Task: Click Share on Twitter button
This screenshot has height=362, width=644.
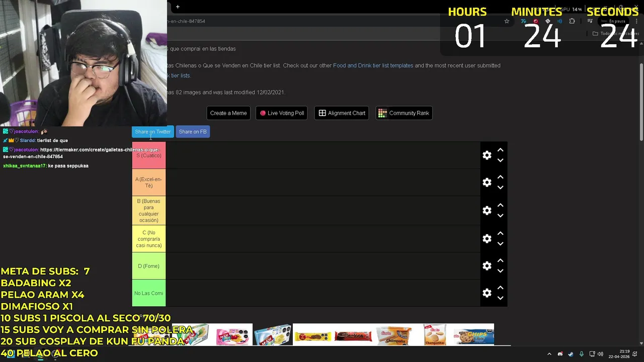Action: pyautogui.click(x=153, y=132)
